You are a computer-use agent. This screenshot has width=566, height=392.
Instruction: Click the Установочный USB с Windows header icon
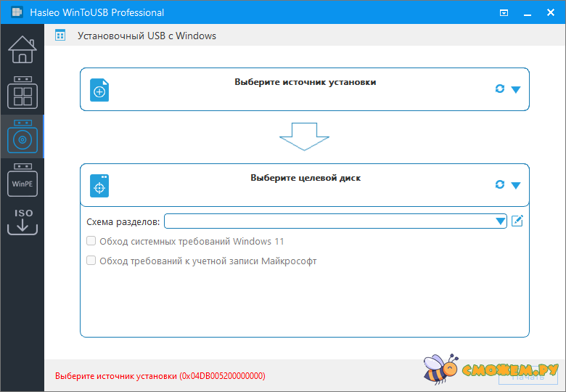(x=60, y=36)
